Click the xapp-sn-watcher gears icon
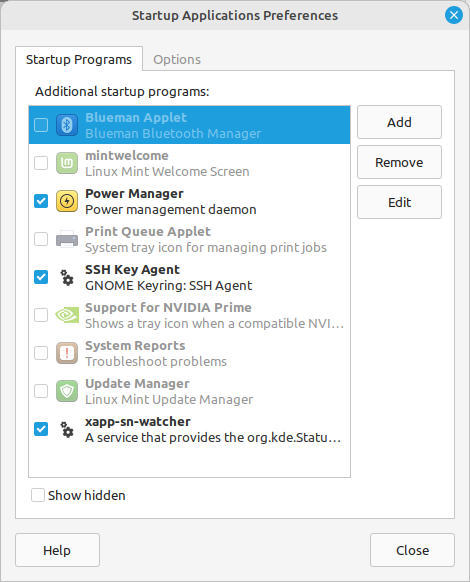 [x=67, y=429]
